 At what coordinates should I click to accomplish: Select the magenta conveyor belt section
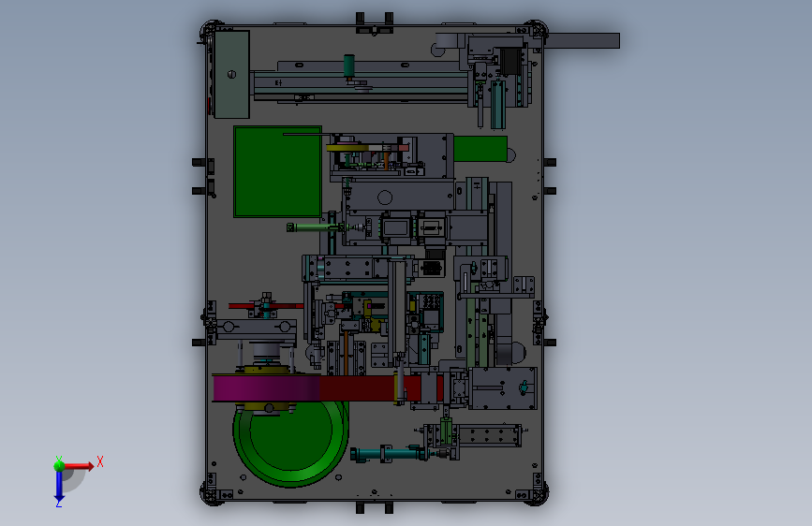[267, 387]
